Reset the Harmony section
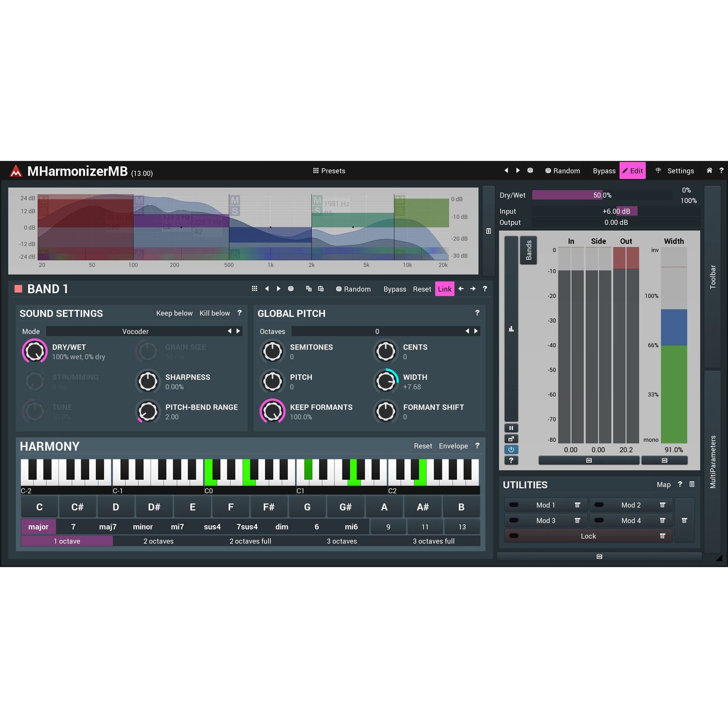Screen dimensions: 728x728 [423, 446]
